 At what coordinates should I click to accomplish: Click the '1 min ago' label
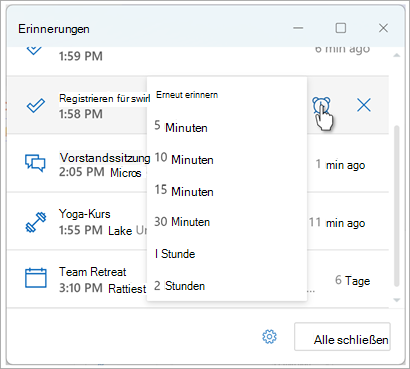[x=340, y=165]
